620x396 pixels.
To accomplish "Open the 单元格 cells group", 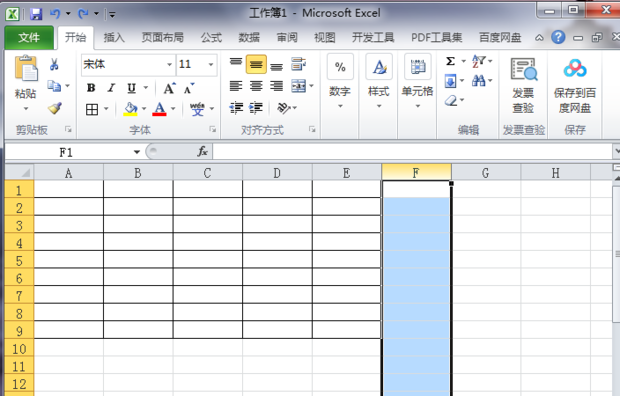I will coord(418,82).
